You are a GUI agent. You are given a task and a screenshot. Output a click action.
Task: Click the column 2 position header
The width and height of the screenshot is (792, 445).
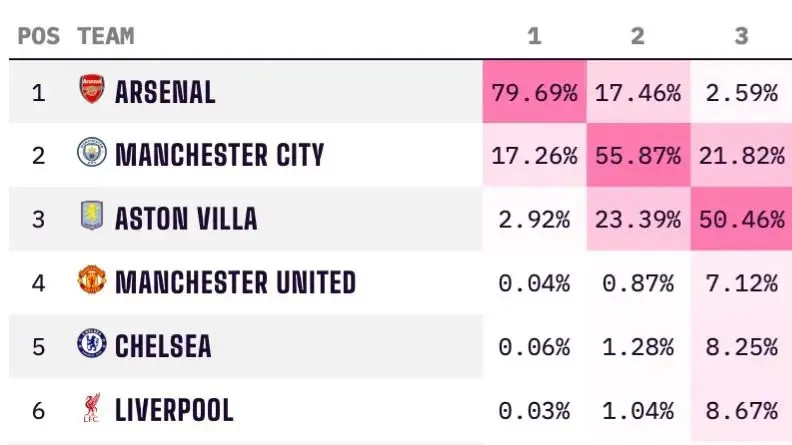638,36
